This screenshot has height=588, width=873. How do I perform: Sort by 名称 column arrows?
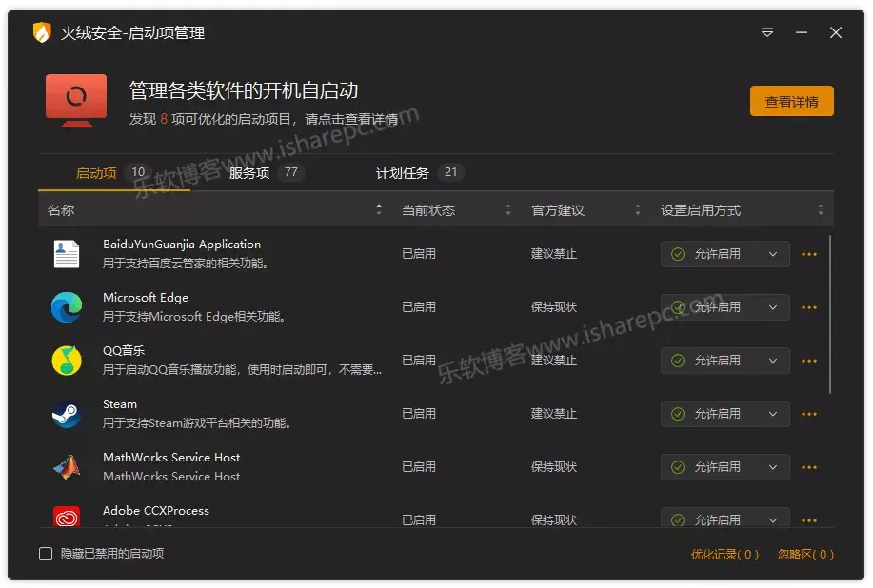tap(379, 209)
